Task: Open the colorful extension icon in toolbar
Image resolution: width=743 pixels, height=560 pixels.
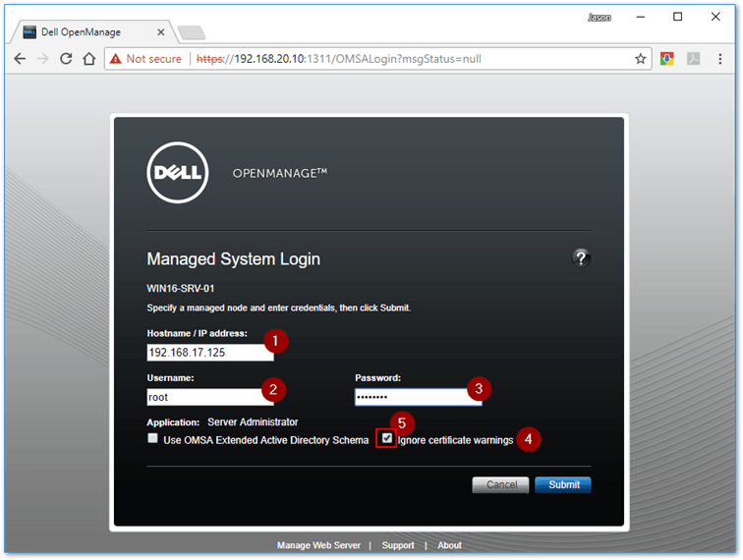Action: pos(666,59)
